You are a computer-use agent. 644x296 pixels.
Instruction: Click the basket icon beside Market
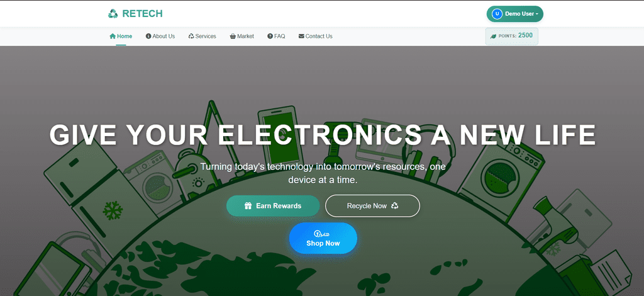(x=233, y=36)
